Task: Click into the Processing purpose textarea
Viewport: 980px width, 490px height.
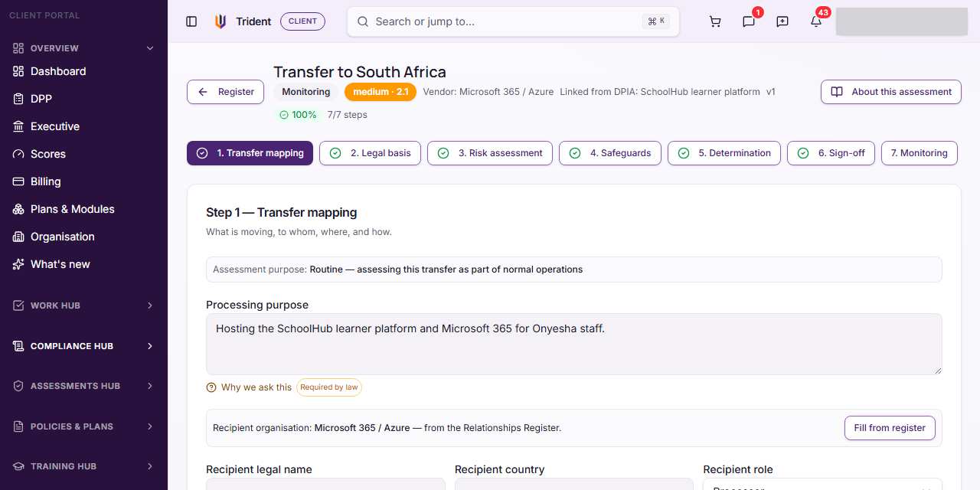Action: pos(574,344)
